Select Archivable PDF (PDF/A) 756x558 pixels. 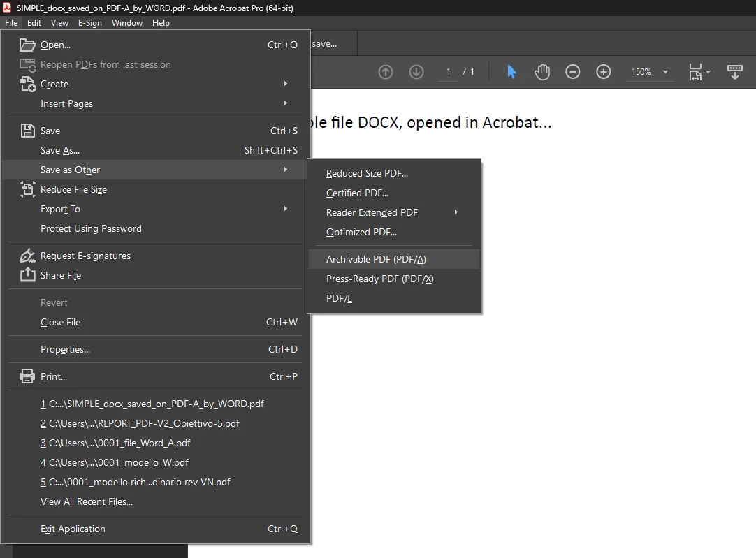pyautogui.click(x=394, y=259)
